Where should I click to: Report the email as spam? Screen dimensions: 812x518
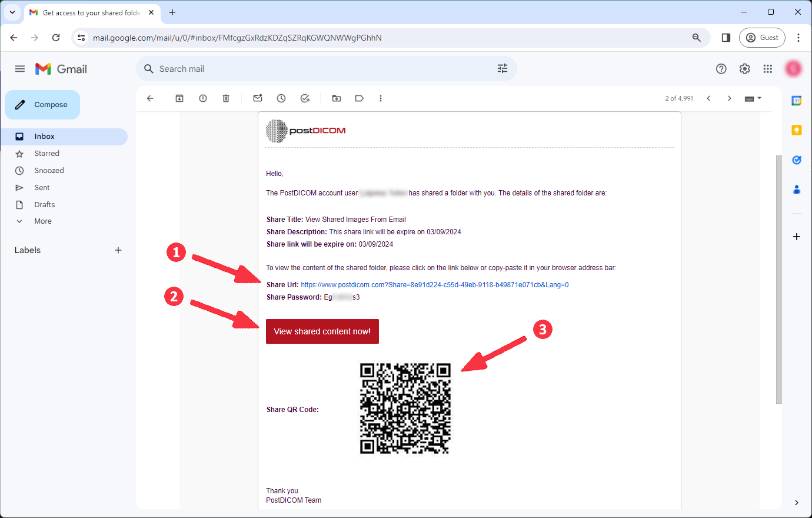pos(203,98)
